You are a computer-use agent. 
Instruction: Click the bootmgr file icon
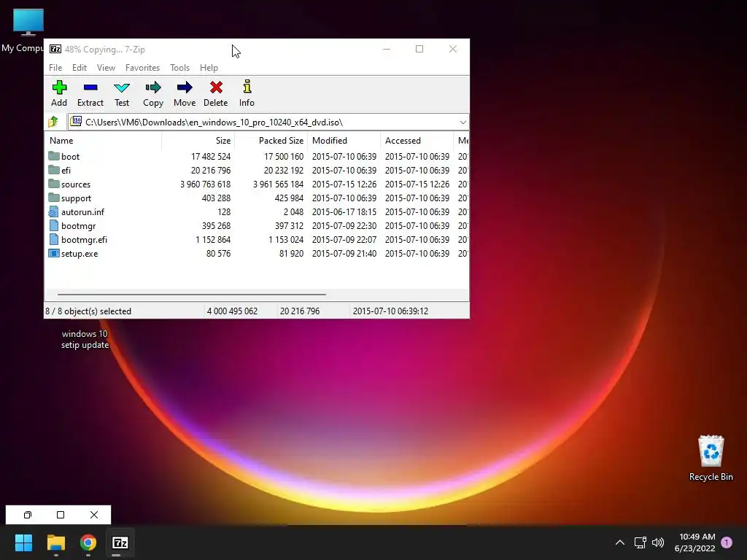tap(54, 226)
